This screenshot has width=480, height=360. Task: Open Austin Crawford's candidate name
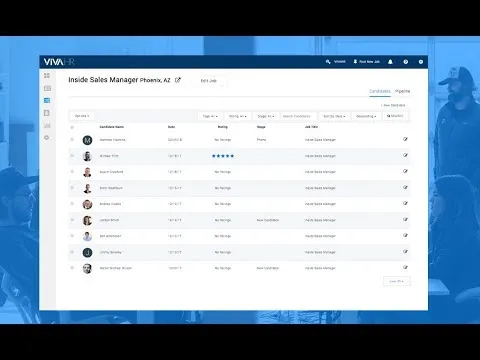(x=111, y=172)
